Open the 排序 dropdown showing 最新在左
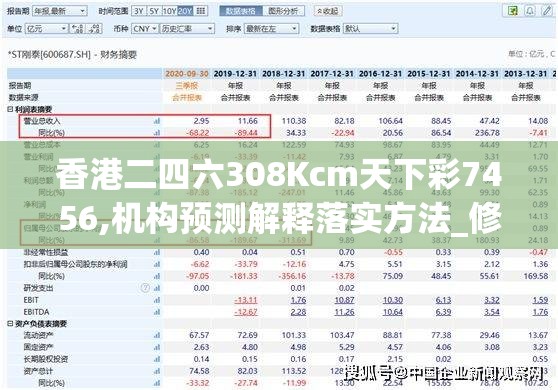This screenshot has height=390, width=558. point(271,28)
